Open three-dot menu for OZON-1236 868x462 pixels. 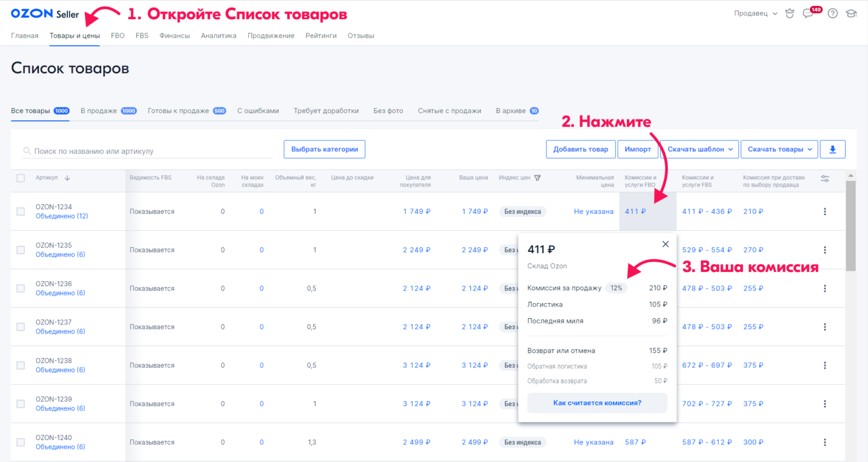824,288
